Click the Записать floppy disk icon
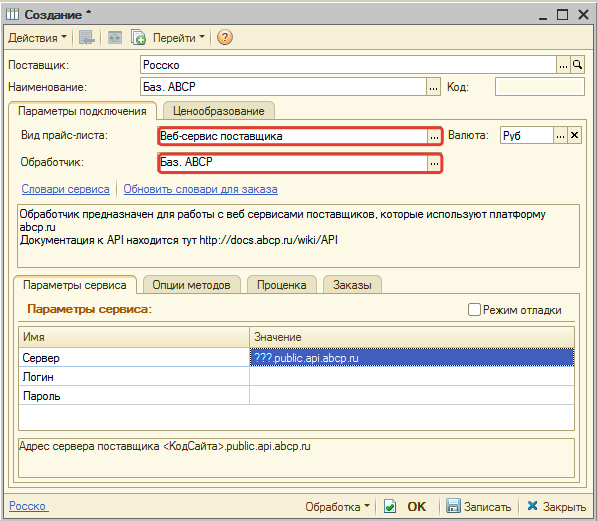Viewport: 598px width, 521px height. [x=453, y=506]
